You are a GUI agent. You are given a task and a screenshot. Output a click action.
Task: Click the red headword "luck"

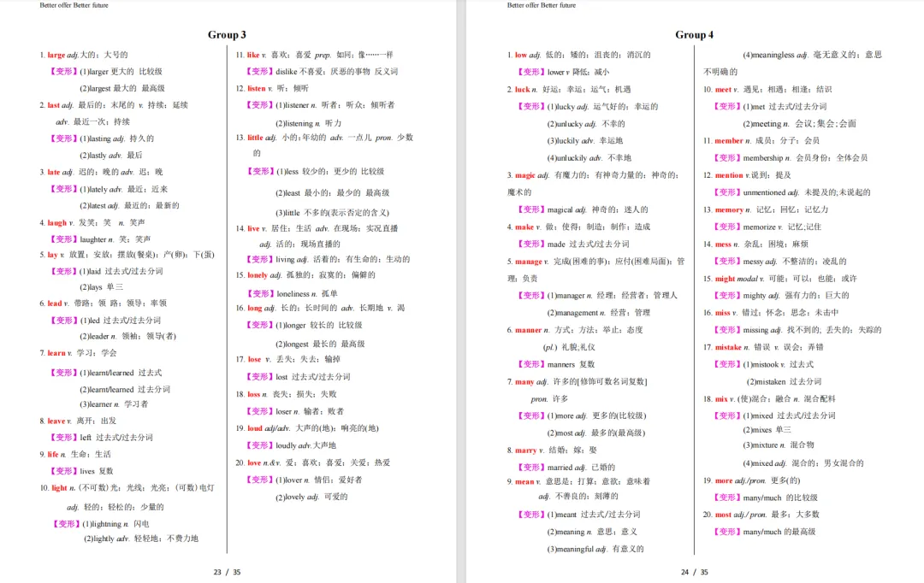tap(522, 90)
